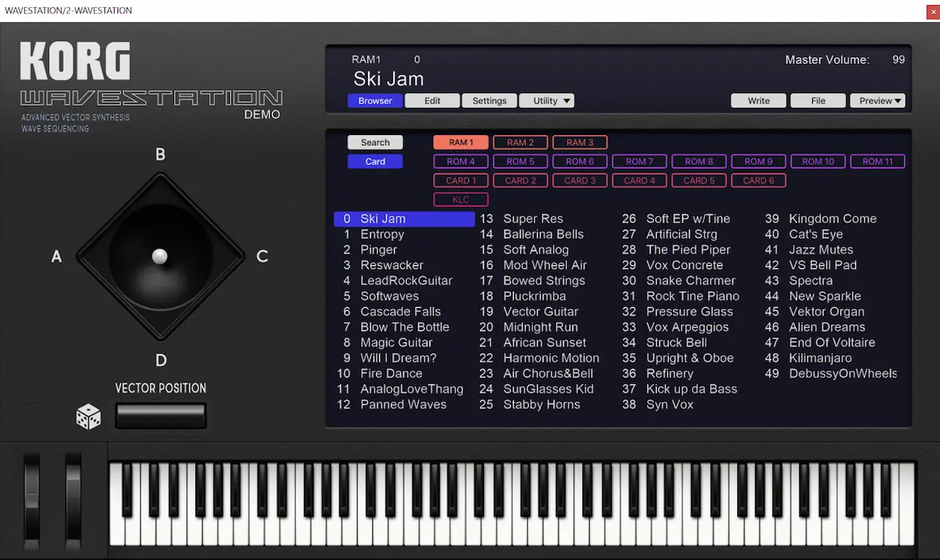Click the Master Volume value 99
The image size is (940, 560).
898,59
